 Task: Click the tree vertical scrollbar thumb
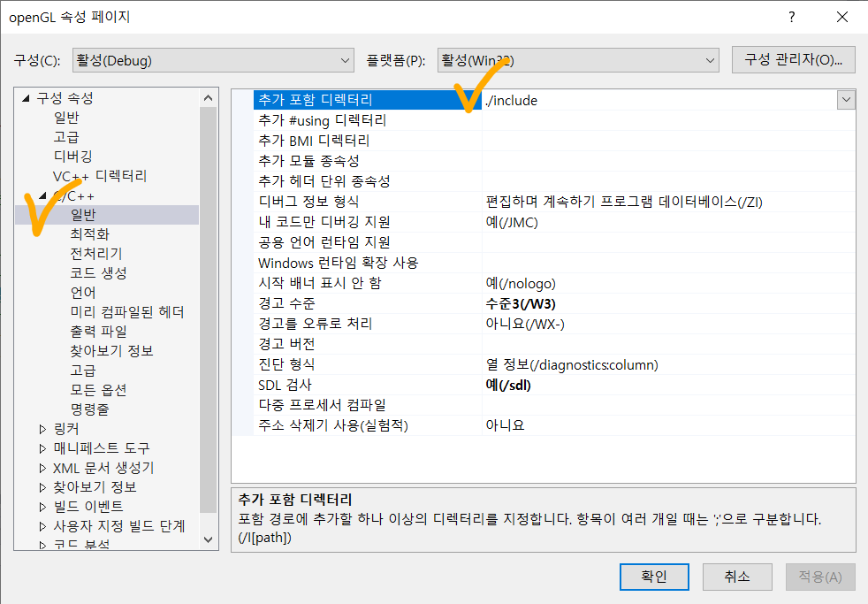pos(208,310)
